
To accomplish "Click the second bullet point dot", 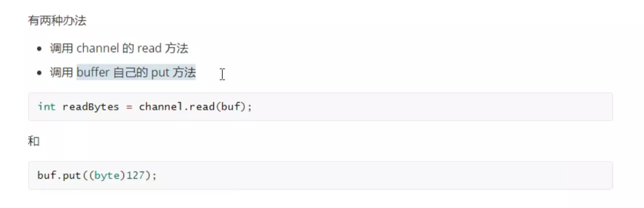I will pyautogui.click(x=39, y=73).
